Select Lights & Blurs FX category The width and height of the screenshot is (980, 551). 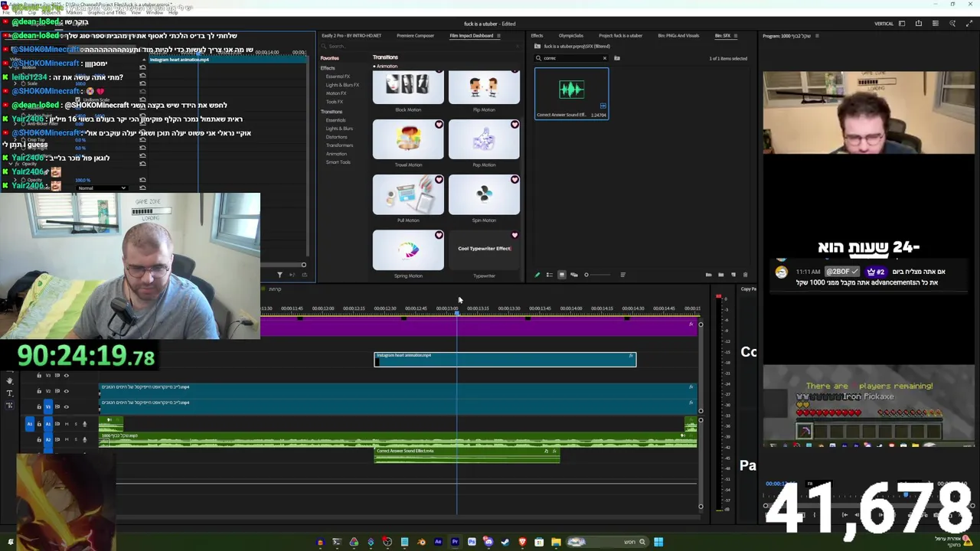point(342,85)
